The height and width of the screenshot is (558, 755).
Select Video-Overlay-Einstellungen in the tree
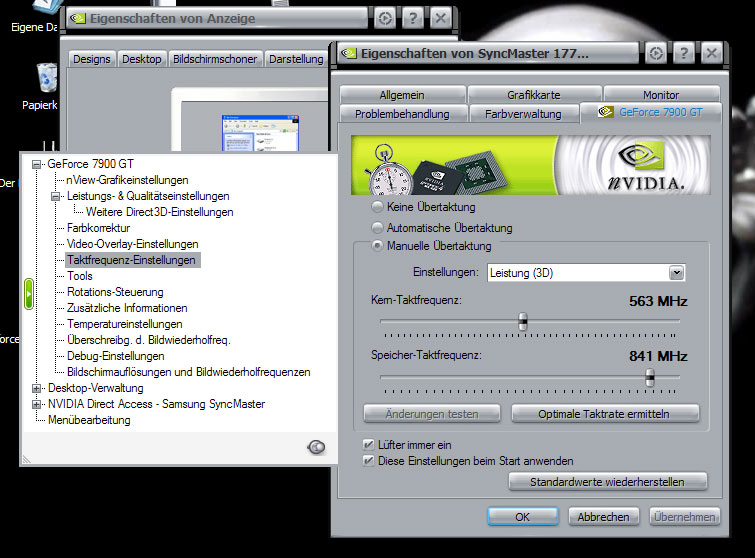(132, 244)
